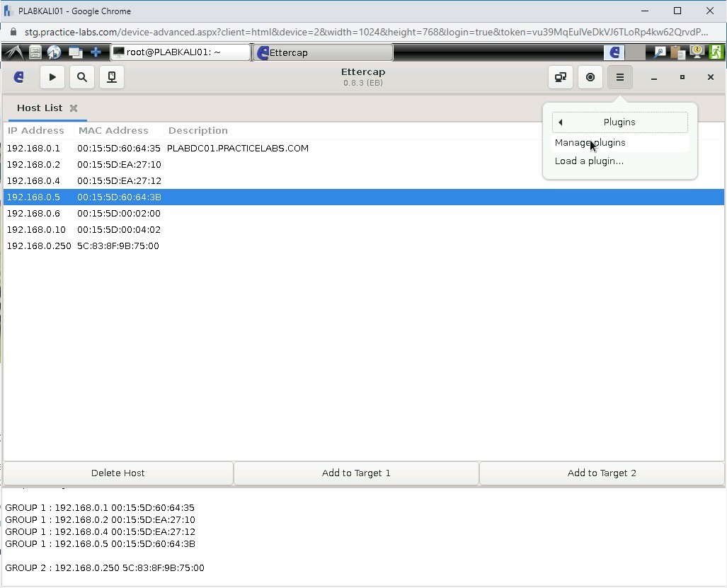Screen dimensions: 727x588
Task: Collapse the Plugins submenu with back chevron
Action: pyautogui.click(x=560, y=122)
